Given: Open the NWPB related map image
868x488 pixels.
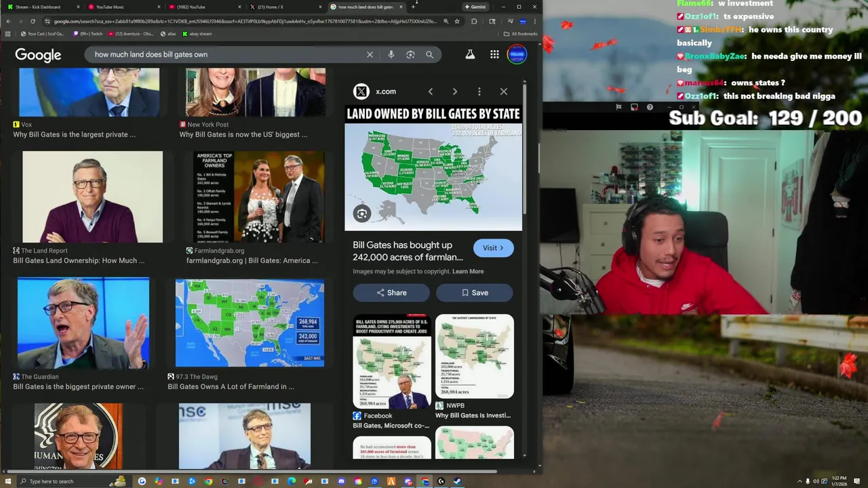Looking at the screenshot, I should (x=475, y=357).
